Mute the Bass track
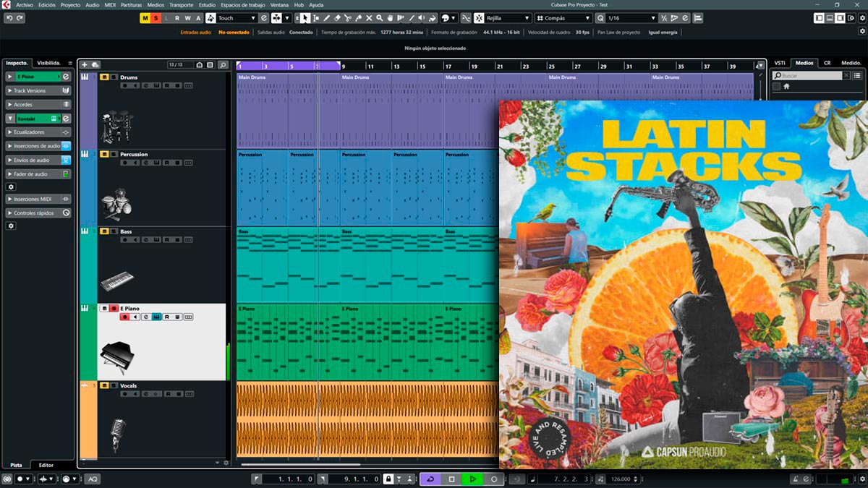 pos(104,231)
